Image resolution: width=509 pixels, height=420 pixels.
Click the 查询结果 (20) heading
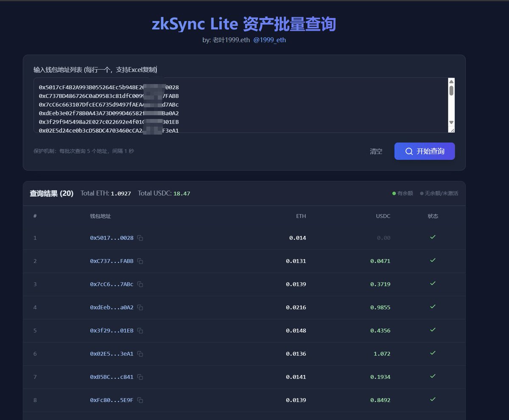point(51,193)
